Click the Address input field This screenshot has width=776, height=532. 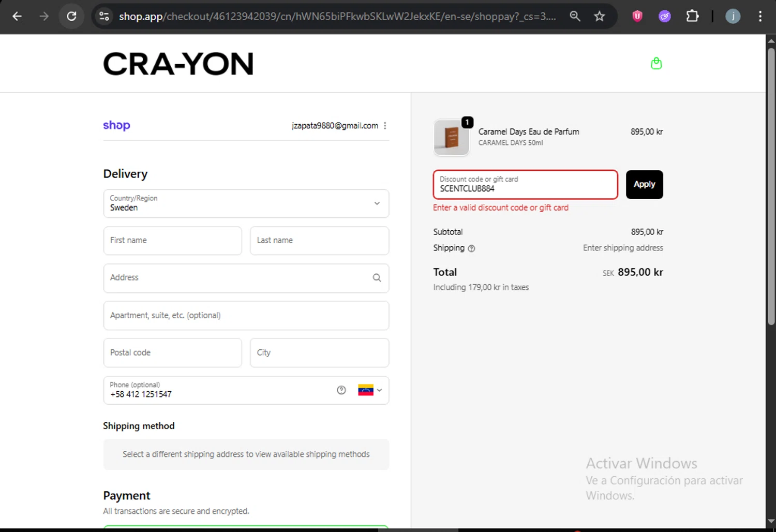click(246, 278)
